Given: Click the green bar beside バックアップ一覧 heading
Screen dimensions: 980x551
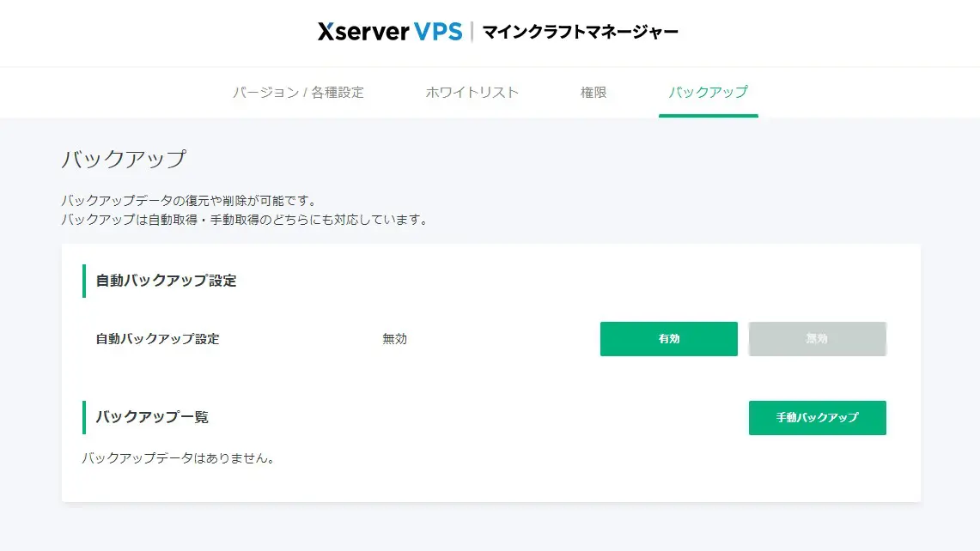Looking at the screenshot, I should (x=84, y=417).
